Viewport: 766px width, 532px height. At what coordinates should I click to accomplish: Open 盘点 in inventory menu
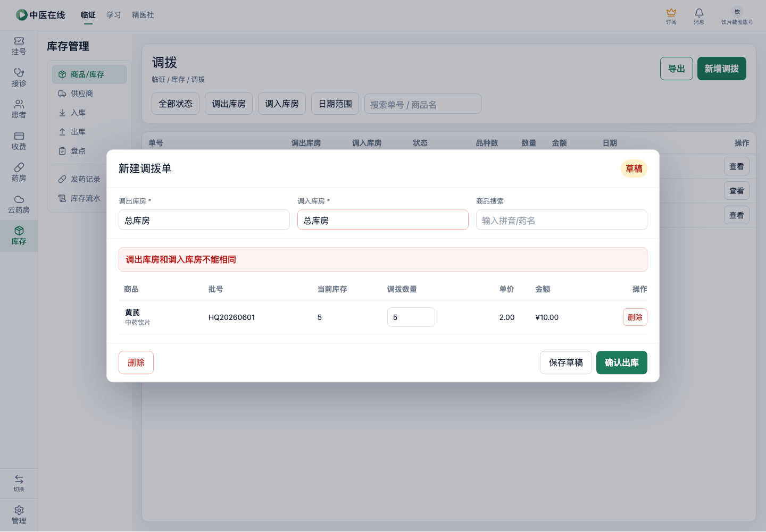pyautogui.click(x=89, y=151)
